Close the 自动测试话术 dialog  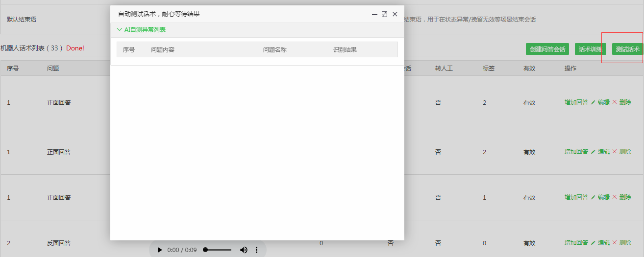point(395,14)
